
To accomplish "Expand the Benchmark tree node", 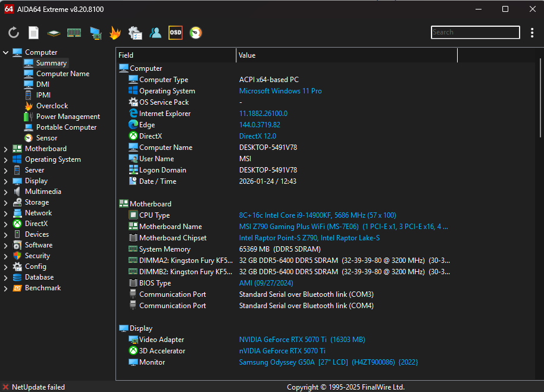I will click(x=6, y=288).
